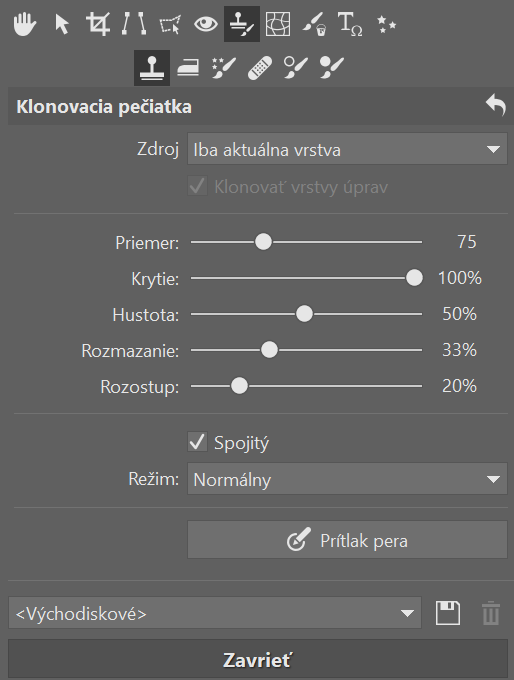Select the Text tool with omega
Viewport: 514px width, 680px height.
tap(350, 24)
